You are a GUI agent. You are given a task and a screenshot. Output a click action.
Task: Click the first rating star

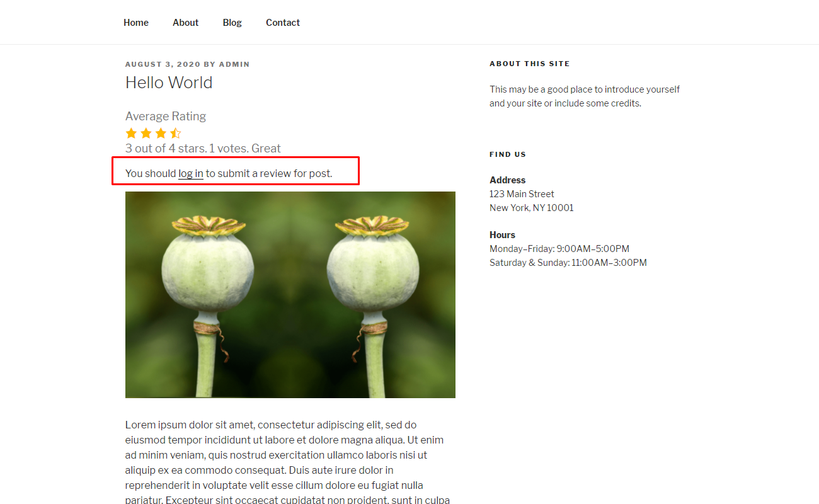click(131, 133)
